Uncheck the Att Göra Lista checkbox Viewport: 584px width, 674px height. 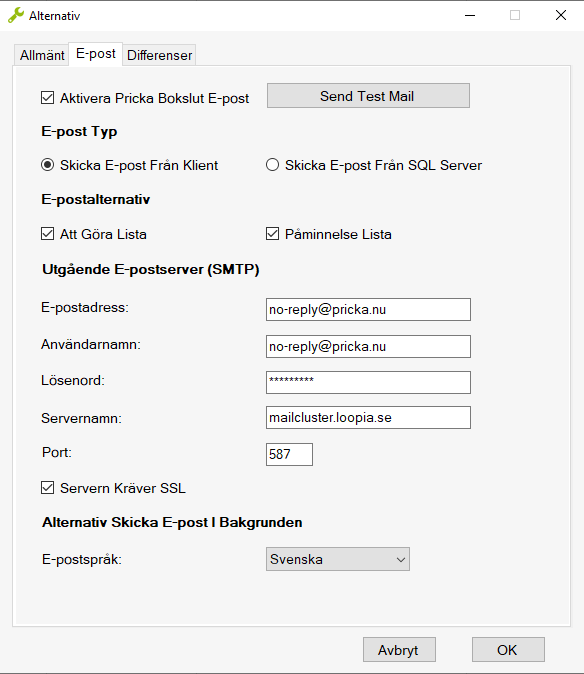click(x=48, y=234)
